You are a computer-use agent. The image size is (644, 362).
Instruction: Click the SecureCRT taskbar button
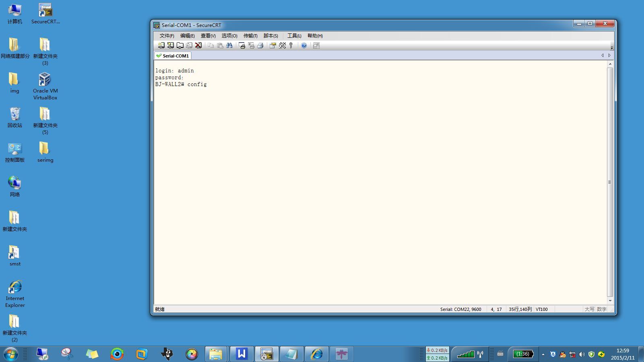pyautogui.click(x=266, y=354)
